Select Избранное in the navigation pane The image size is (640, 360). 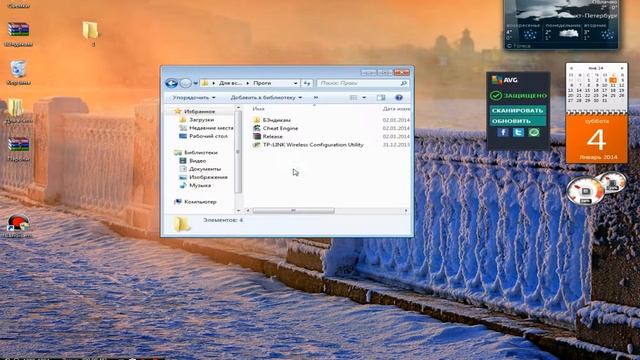tap(195, 111)
